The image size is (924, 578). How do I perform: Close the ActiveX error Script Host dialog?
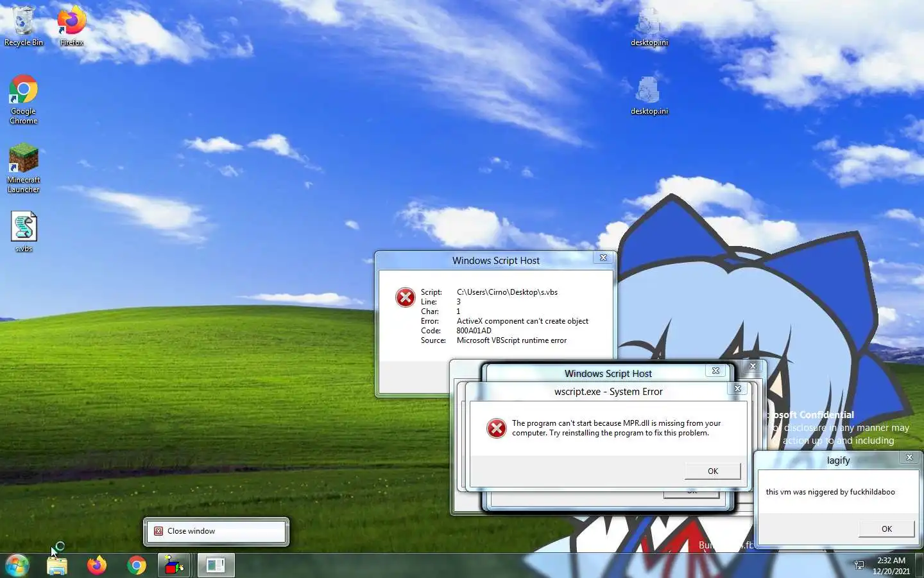603,258
